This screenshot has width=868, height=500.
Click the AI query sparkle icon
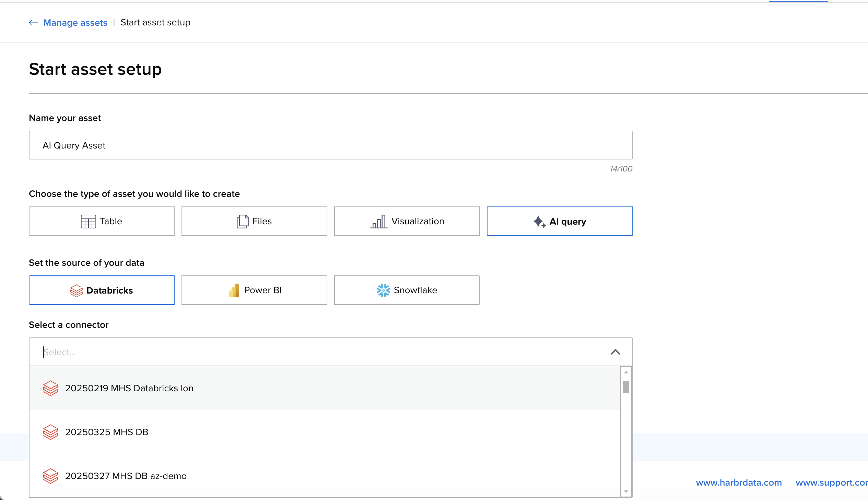539,222
